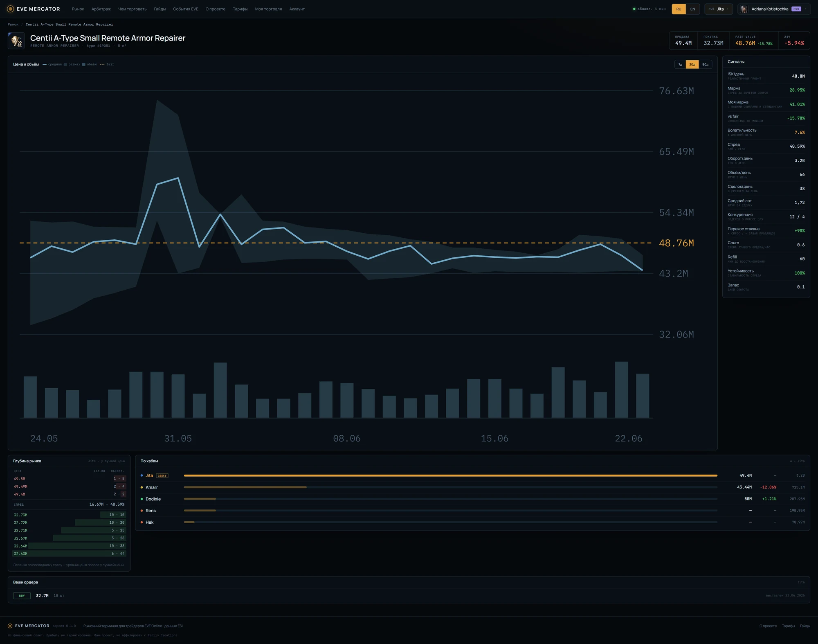Switch interface language to EN
The image size is (818, 644).
[x=692, y=9]
